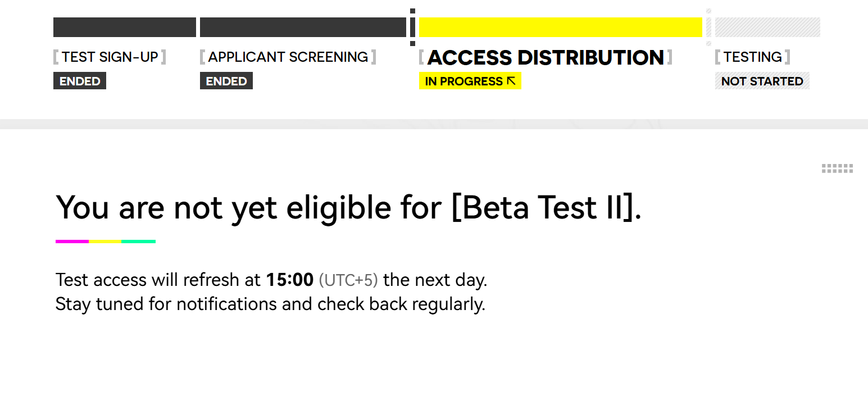
Task: Click the ENDED badge under Applicant Screening
Action: pos(226,81)
